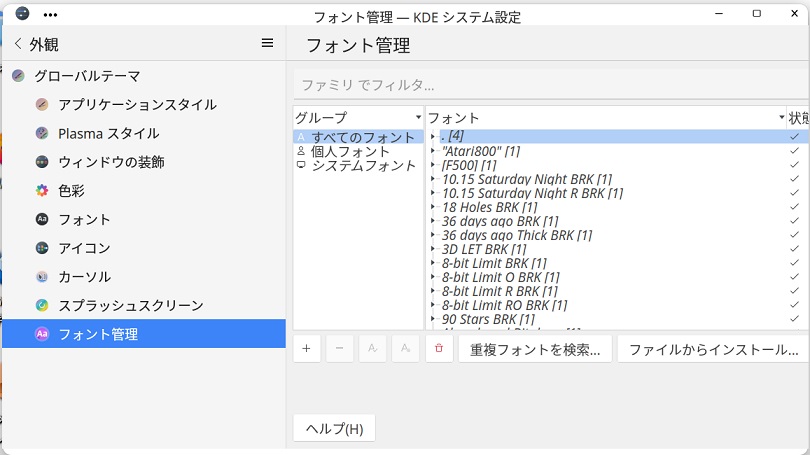
Task: Click the 状態 column header
Action: 798,118
